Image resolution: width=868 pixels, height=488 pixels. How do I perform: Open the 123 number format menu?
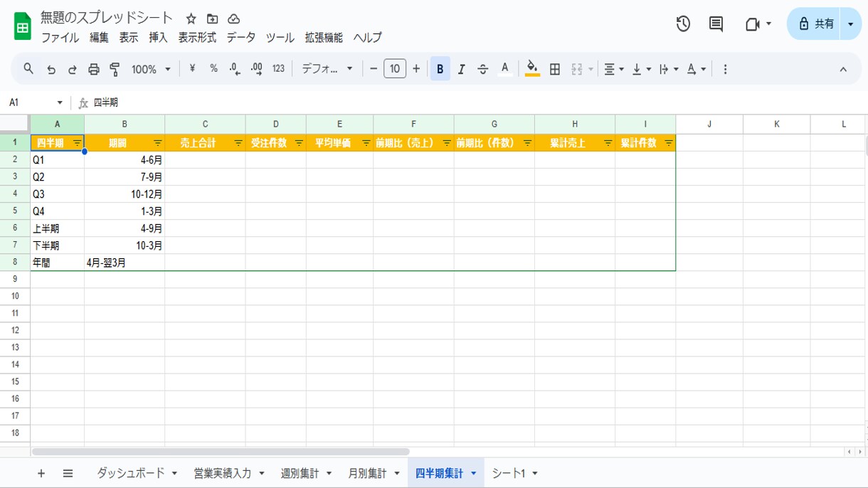tap(278, 69)
